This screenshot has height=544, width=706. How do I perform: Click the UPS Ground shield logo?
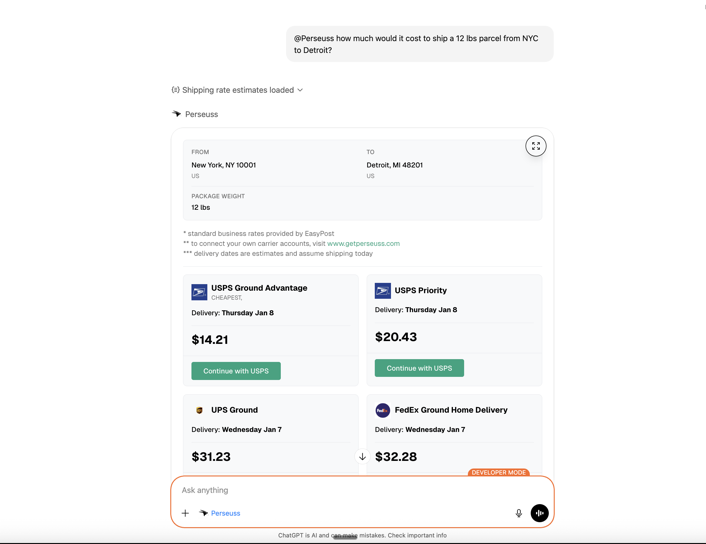click(199, 410)
